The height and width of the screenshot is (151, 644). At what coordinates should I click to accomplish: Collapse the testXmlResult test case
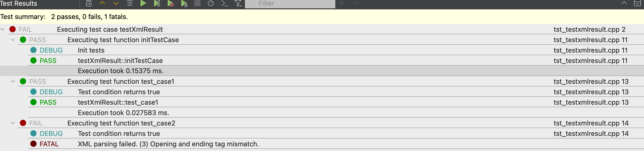pyautogui.click(x=3, y=29)
